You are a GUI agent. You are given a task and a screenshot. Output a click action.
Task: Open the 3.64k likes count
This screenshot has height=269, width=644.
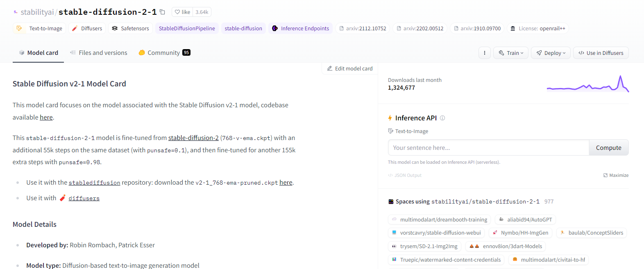click(x=202, y=12)
